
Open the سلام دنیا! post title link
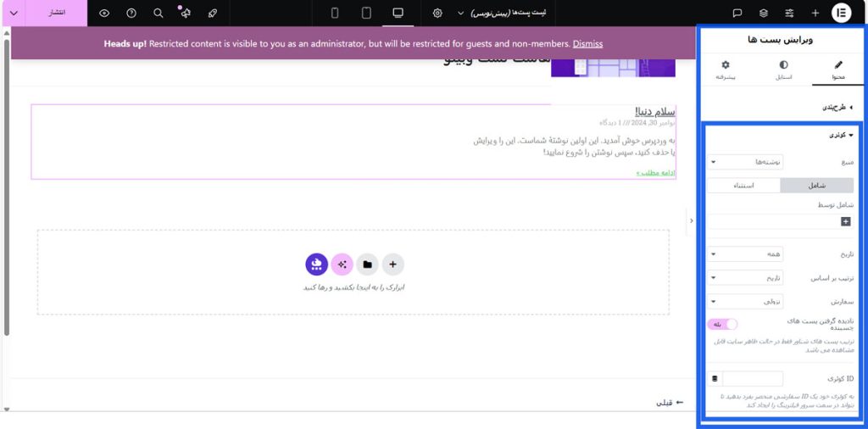click(656, 111)
